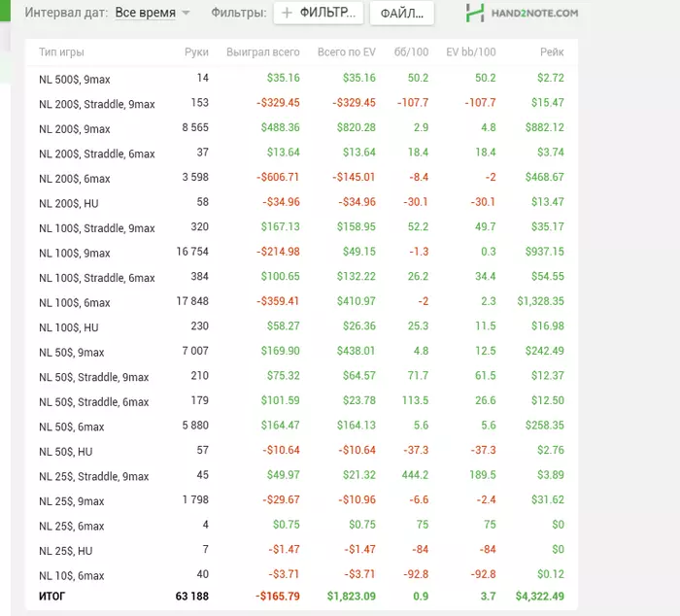Click the HAND2NOTE.COM link text
The image size is (680, 616).
[x=534, y=13]
